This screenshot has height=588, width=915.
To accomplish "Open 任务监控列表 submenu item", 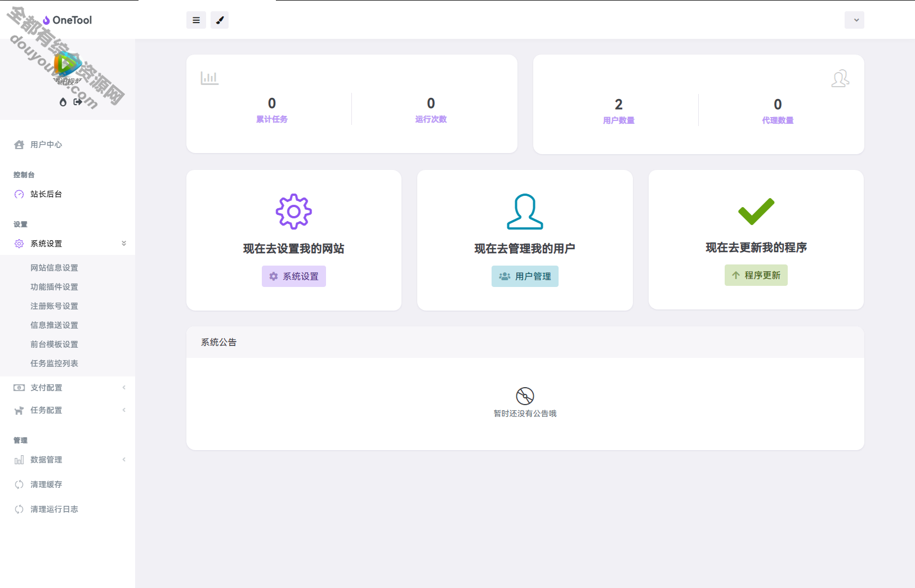I will [x=54, y=363].
